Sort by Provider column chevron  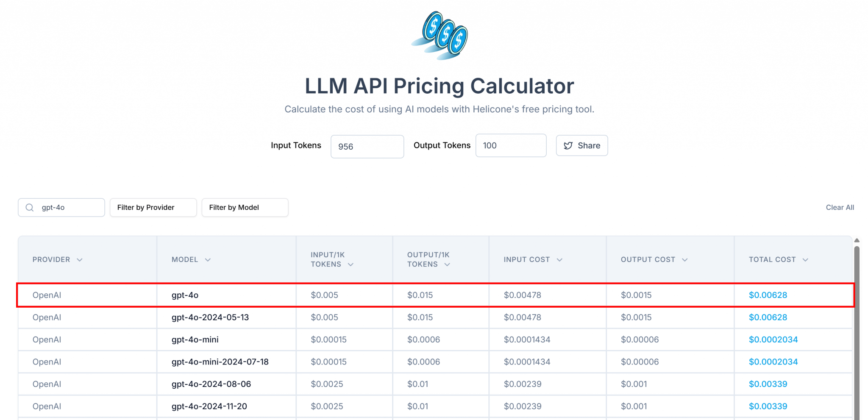[x=80, y=260]
